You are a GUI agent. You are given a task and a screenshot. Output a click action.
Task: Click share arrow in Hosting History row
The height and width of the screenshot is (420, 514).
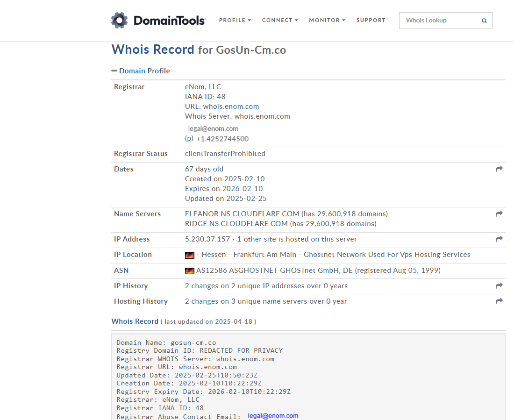499,301
